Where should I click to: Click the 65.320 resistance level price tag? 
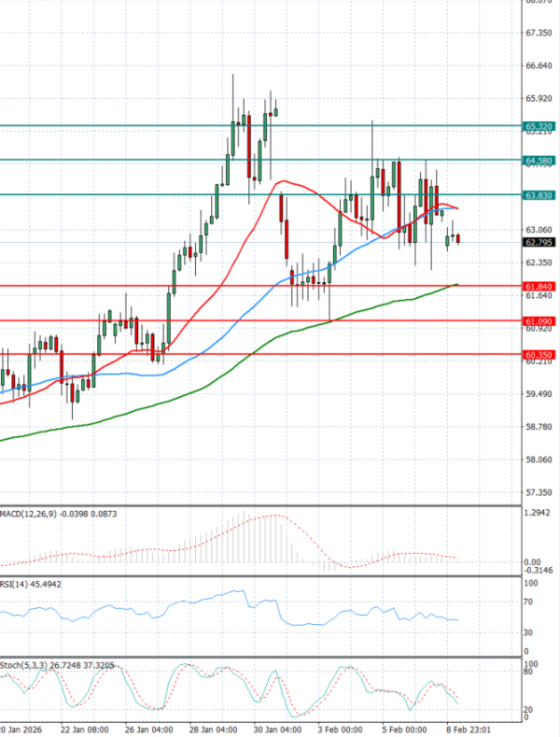pyautogui.click(x=537, y=125)
